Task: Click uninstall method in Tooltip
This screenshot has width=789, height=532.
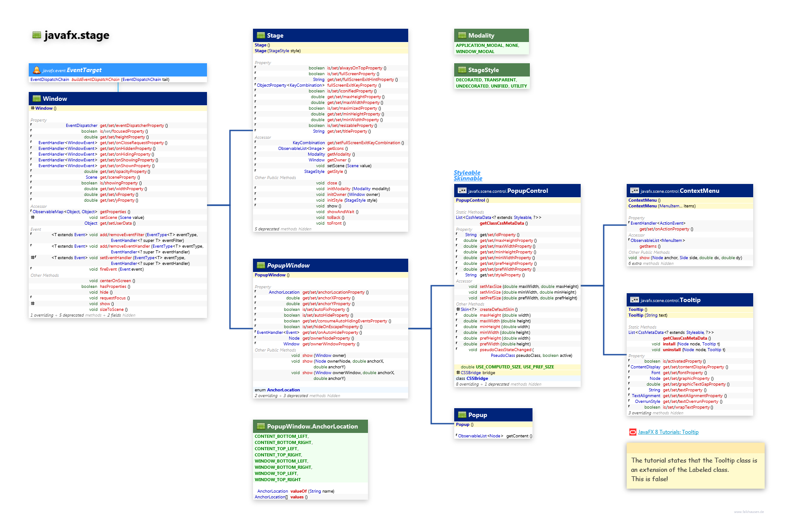Action: coord(672,350)
